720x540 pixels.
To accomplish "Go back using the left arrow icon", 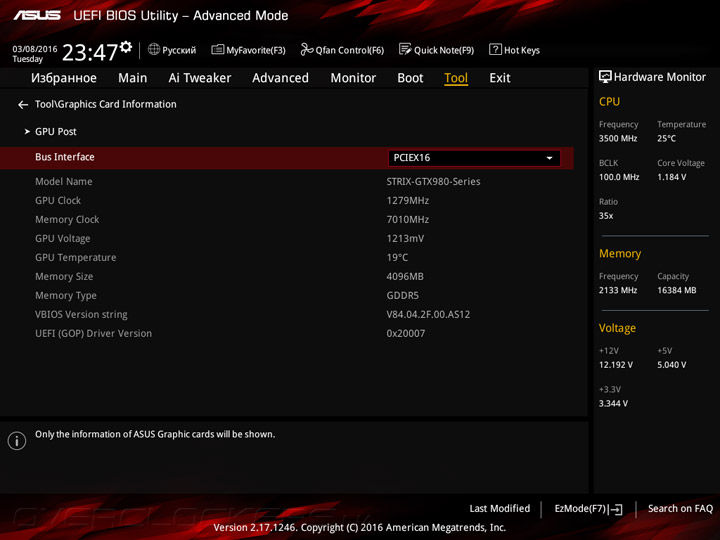I will pyautogui.click(x=23, y=105).
